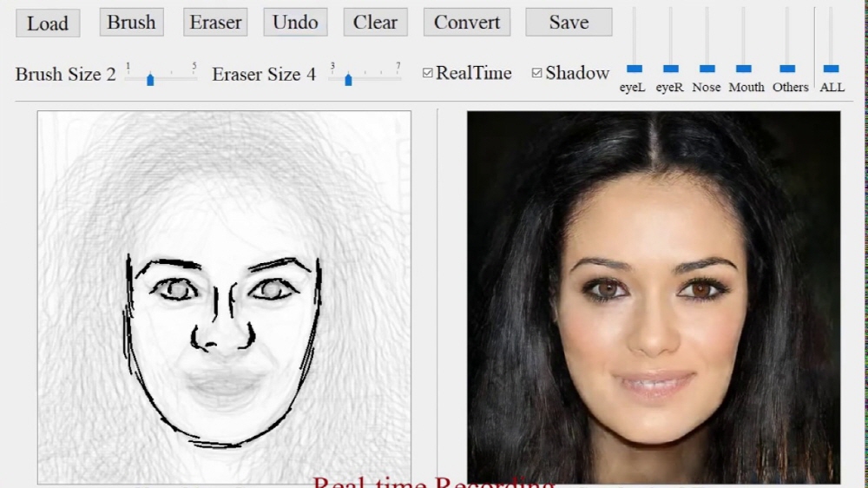Click the Brush Size slider handle

150,79
